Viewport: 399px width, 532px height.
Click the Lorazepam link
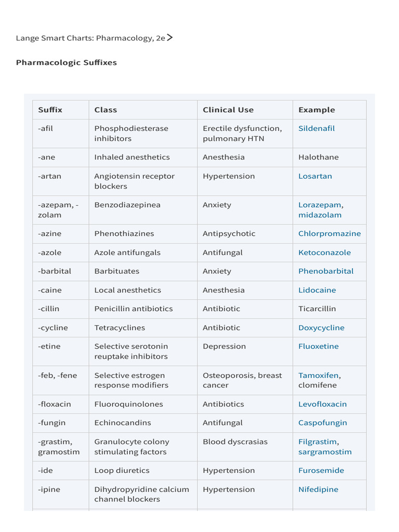(x=320, y=205)
